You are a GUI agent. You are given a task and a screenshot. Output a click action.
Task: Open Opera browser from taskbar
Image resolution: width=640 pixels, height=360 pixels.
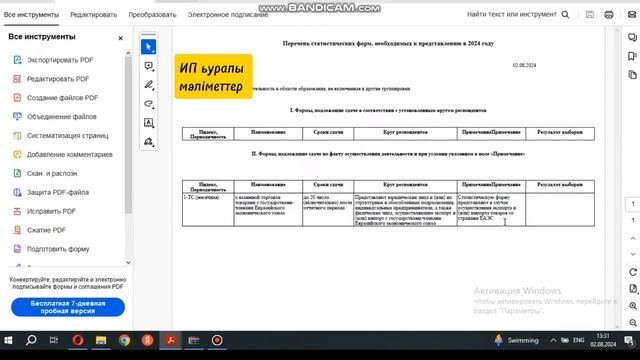point(78,340)
